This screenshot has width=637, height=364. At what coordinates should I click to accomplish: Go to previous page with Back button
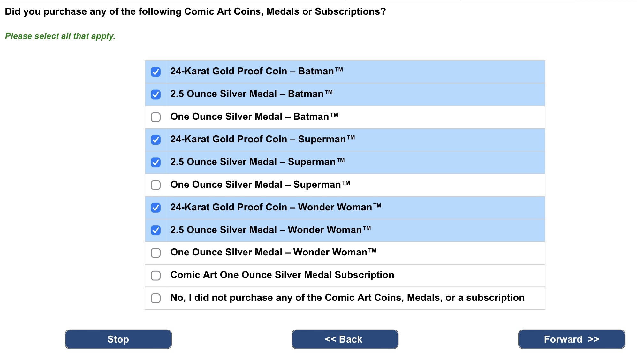tap(345, 339)
